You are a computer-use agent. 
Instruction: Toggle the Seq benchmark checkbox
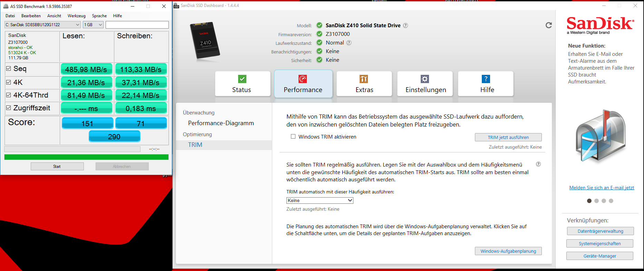9,69
